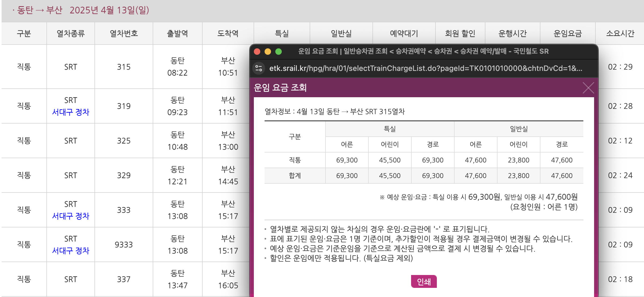
Task: Click the popup URL address field
Action: click(x=426, y=68)
